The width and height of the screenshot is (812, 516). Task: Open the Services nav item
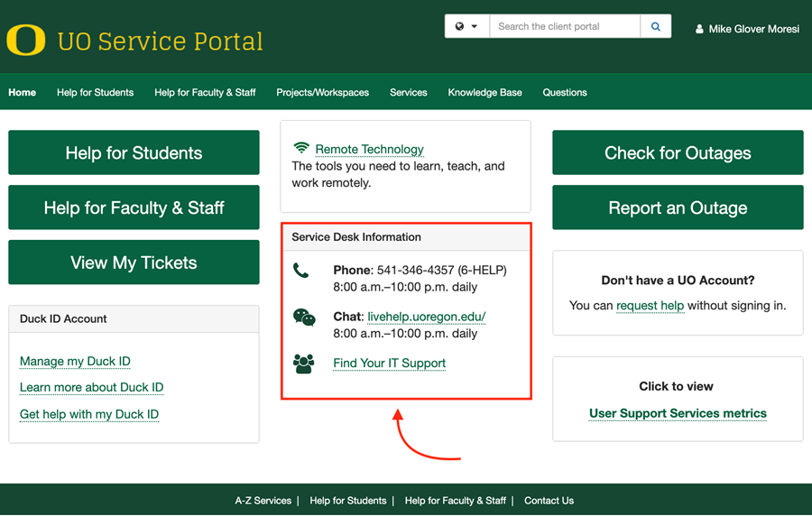pyautogui.click(x=409, y=92)
